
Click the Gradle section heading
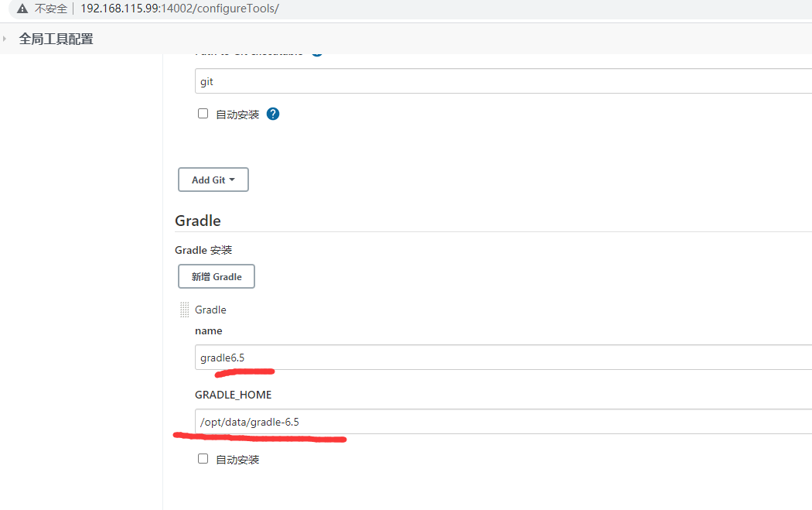[198, 221]
